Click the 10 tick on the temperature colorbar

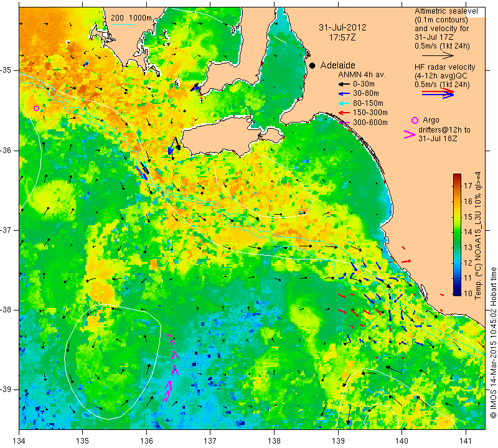468,293
